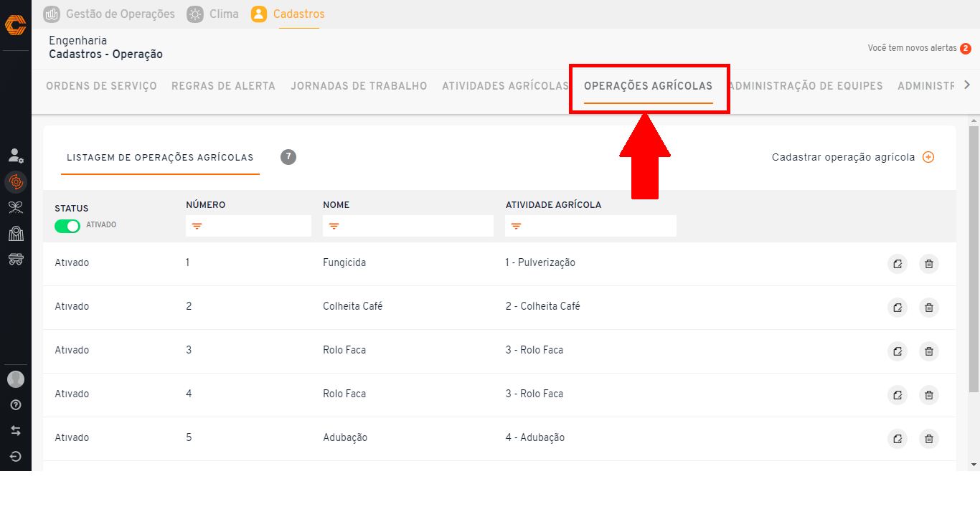This screenshot has width=980, height=522.
Task: Open the Ordens de Serviço tab
Action: (x=101, y=86)
